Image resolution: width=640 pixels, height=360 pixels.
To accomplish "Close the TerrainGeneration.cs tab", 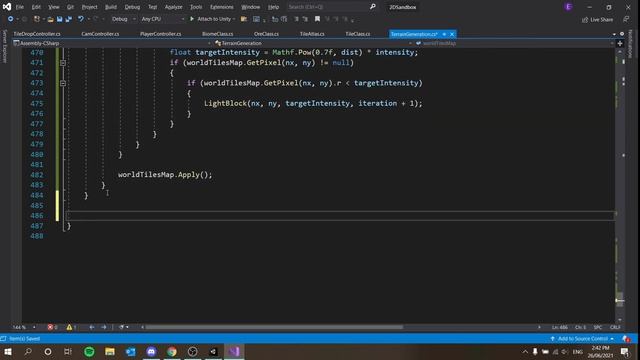I will (x=452, y=34).
